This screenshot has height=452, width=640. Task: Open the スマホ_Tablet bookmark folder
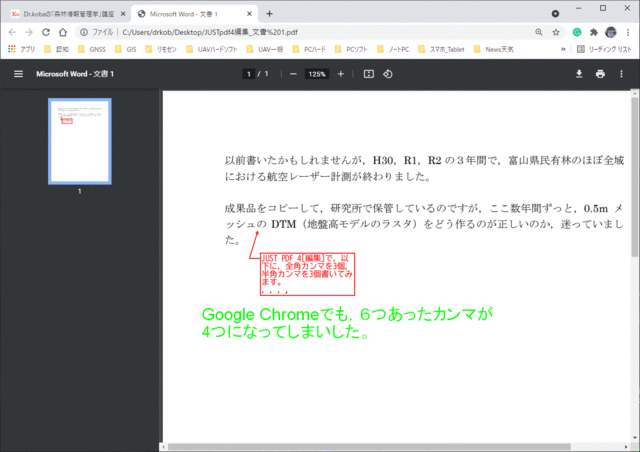tap(442, 49)
